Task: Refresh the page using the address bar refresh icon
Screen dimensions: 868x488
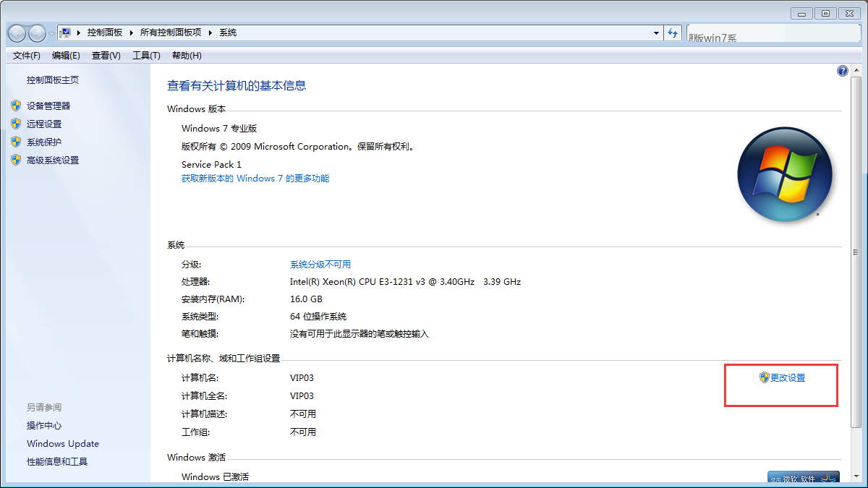Action: pyautogui.click(x=673, y=33)
